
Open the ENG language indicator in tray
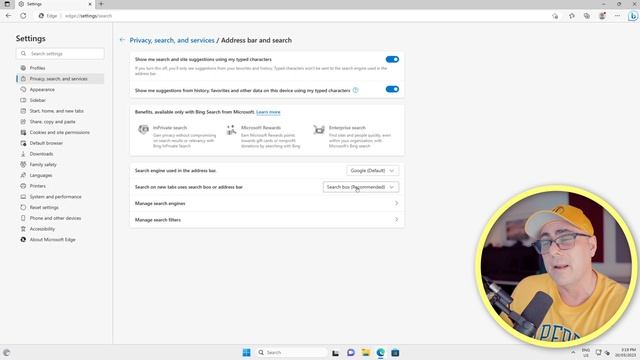[586, 353]
